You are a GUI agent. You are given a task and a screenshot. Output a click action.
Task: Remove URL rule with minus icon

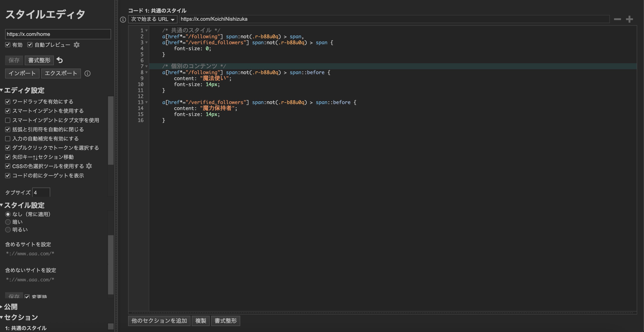point(617,19)
